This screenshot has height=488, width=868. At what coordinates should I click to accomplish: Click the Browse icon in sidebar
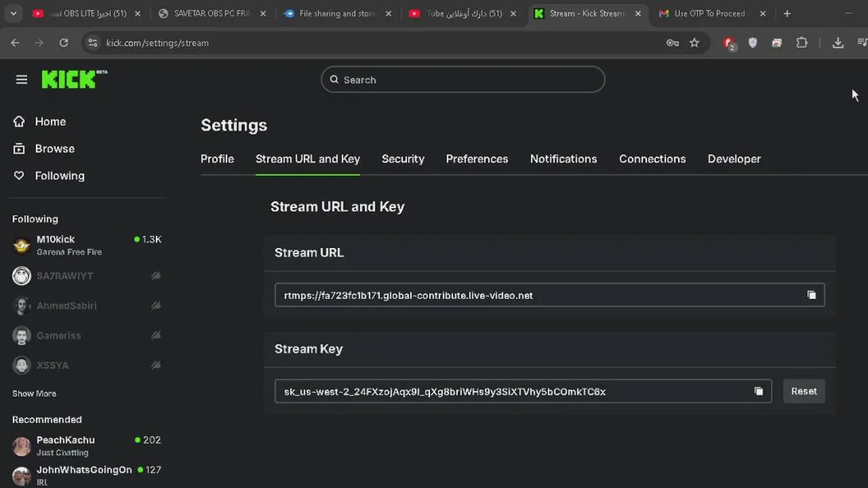tap(19, 148)
